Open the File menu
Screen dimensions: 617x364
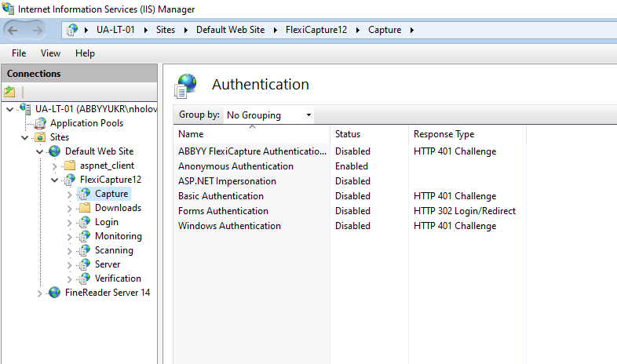(19, 53)
